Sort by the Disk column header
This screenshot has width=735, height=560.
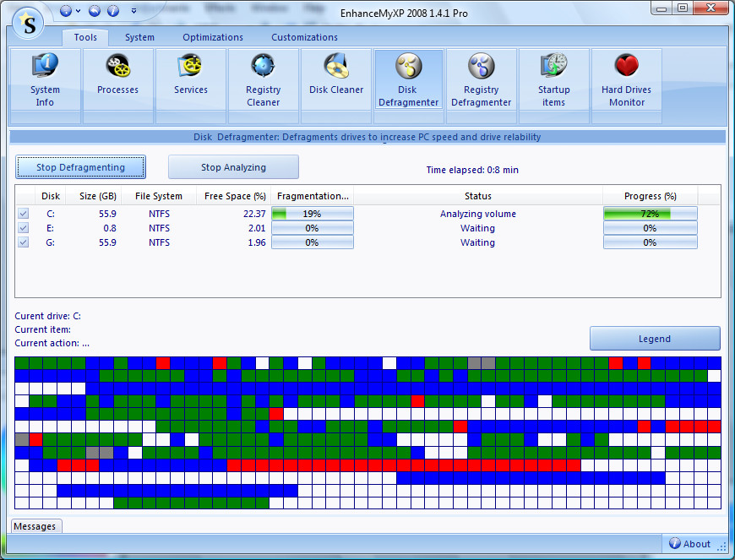click(51, 196)
